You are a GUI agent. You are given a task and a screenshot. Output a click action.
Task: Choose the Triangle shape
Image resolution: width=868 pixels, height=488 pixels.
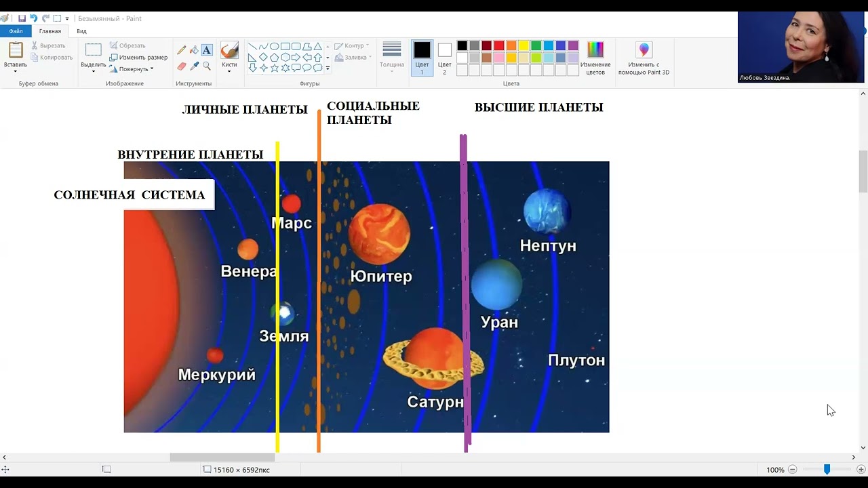click(x=318, y=46)
